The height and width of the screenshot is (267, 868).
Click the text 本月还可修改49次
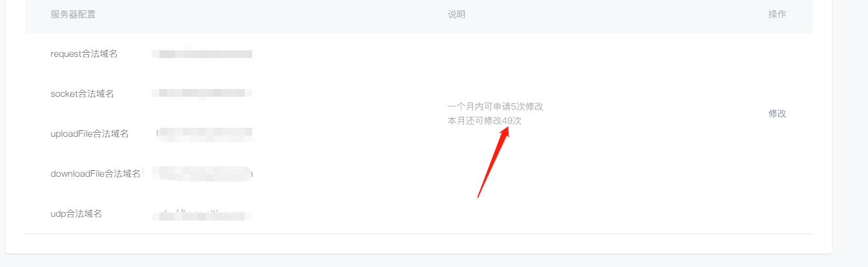coord(485,121)
